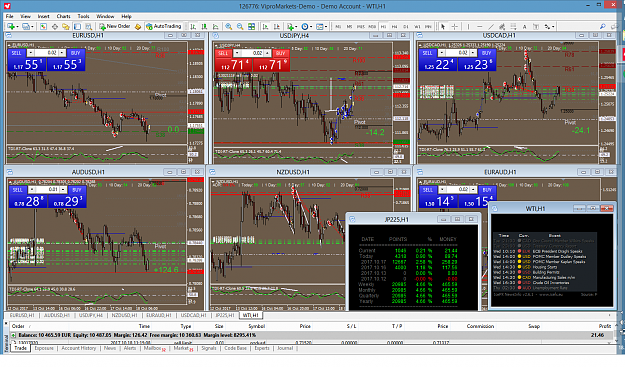Sort orders by the Profit column
The image size is (625, 367).
click(605, 326)
